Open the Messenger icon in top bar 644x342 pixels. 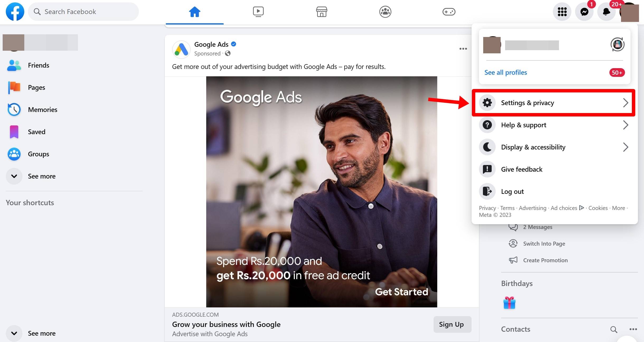[584, 12]
